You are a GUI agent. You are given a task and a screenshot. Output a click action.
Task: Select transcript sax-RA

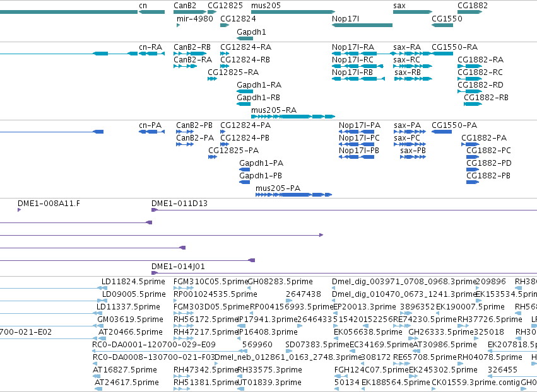(x=413, y=54)
